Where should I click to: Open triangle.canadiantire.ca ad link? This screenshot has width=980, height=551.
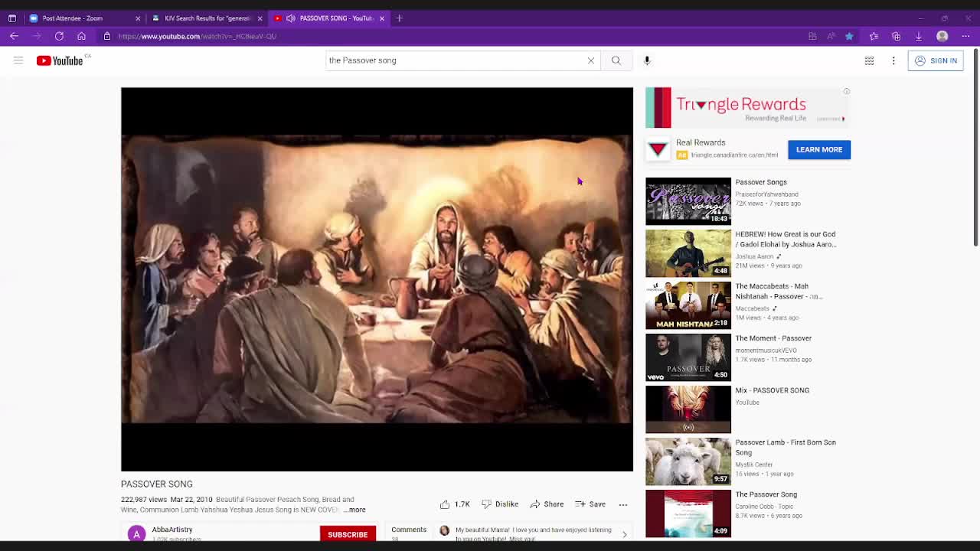coord(734,155)
